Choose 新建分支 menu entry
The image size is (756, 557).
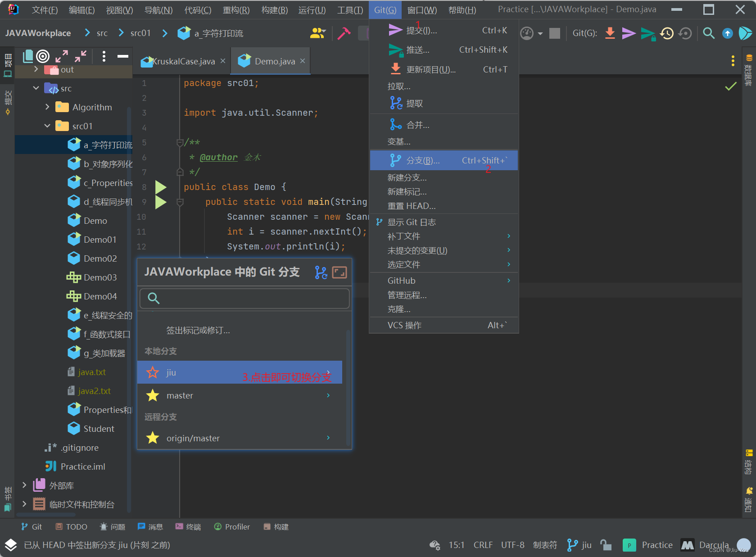tap(444, 177)
